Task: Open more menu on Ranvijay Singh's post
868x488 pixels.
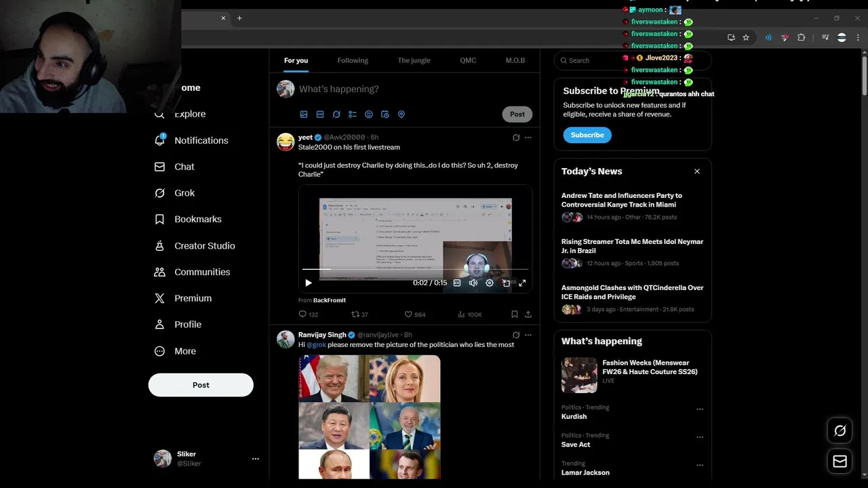Action: point(528,335)
